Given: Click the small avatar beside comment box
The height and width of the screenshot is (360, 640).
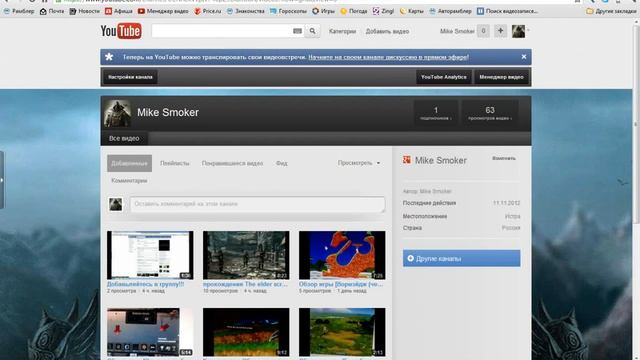Looking at the screenshot, I should [x=116, y=204].
